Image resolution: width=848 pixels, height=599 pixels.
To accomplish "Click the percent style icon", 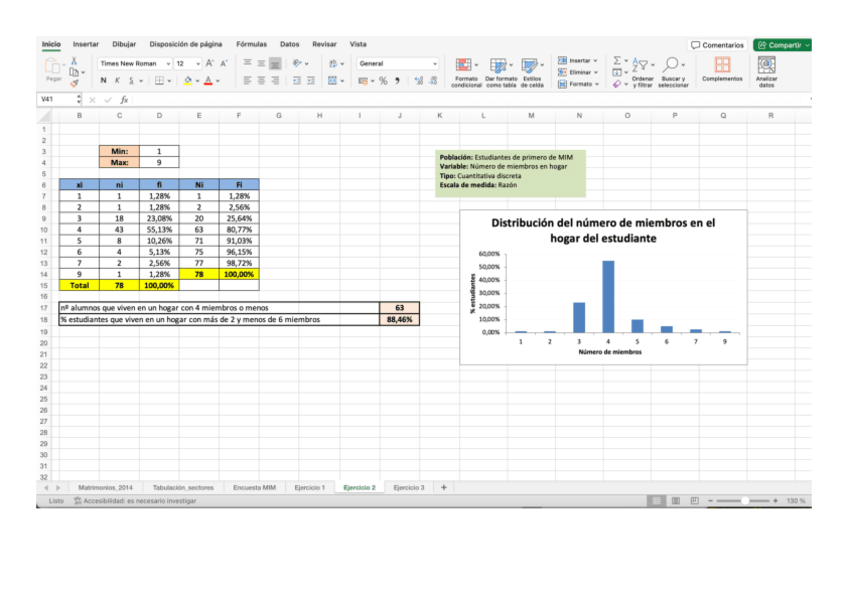I will [382, 80].
